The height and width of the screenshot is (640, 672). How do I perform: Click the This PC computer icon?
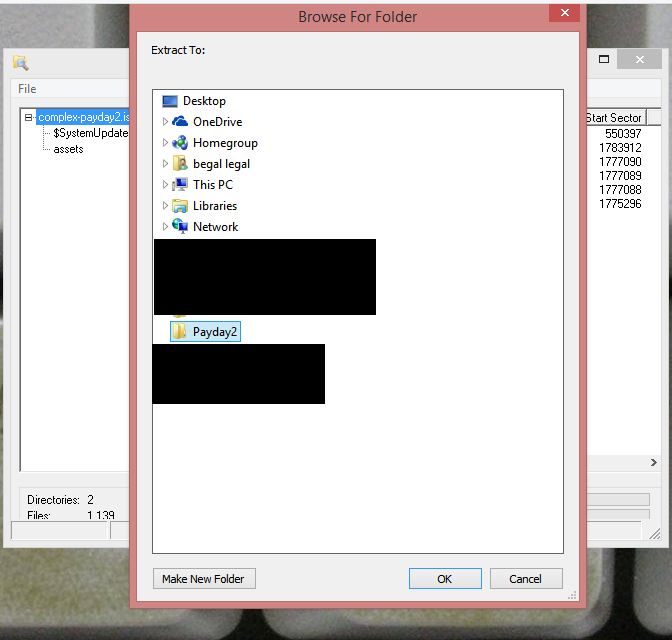tap(180, 185)
